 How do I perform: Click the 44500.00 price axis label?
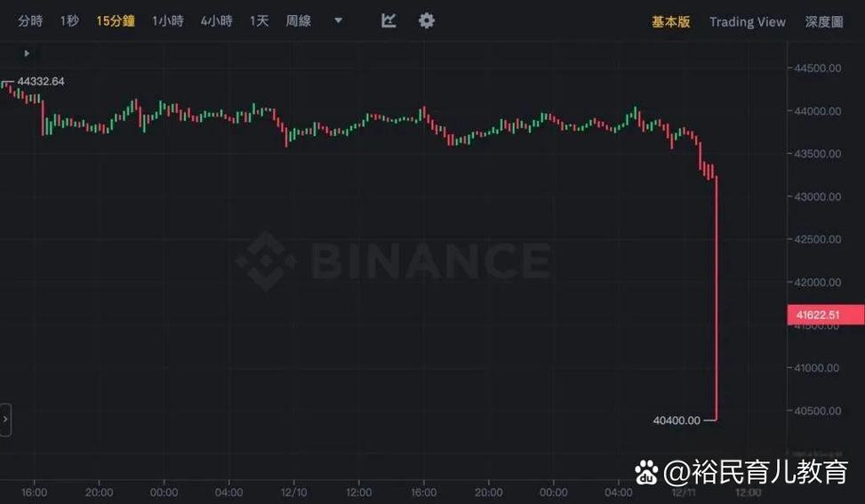coord(818,68)
